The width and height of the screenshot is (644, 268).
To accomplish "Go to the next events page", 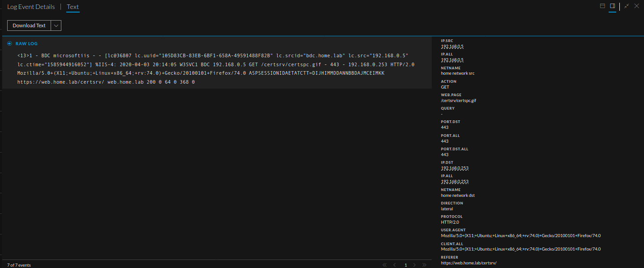I will click(415, 265).
